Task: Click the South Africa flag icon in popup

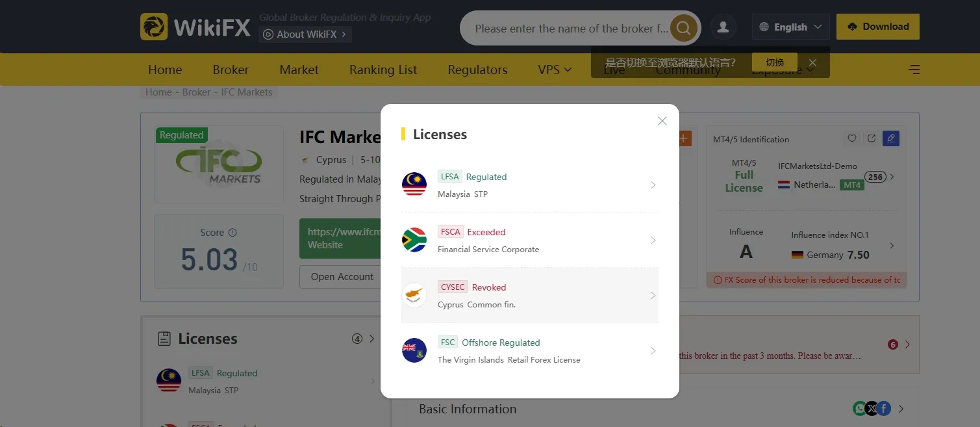Action: pyautogui.click(x=414, y=240)
